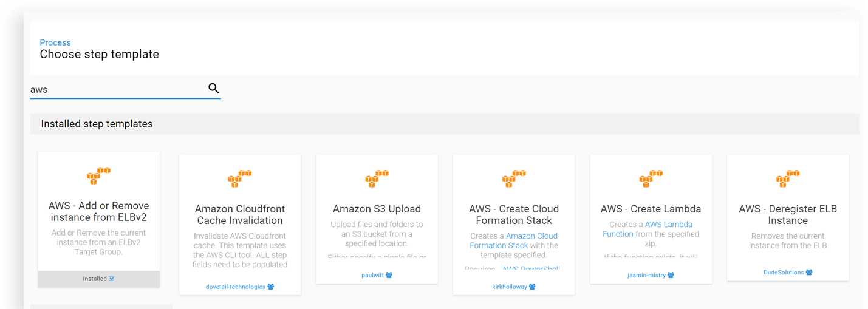This screenshot has height=309, width=868.
Task: Select the Amazon Cloudfront Cache Invalidation title
Action: tap(240, 214)
